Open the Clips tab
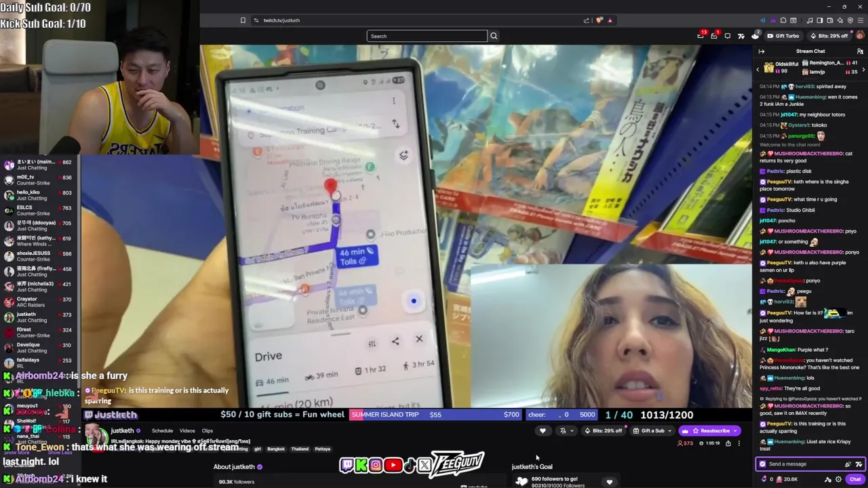The height and width of the screenshot is (488, 868). (x=207, y=431)
